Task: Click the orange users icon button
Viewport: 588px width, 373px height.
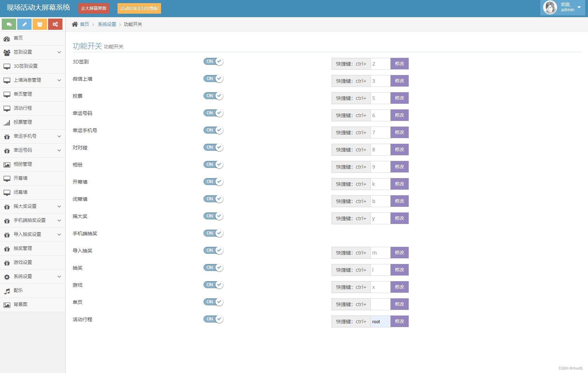Action: 40,24
